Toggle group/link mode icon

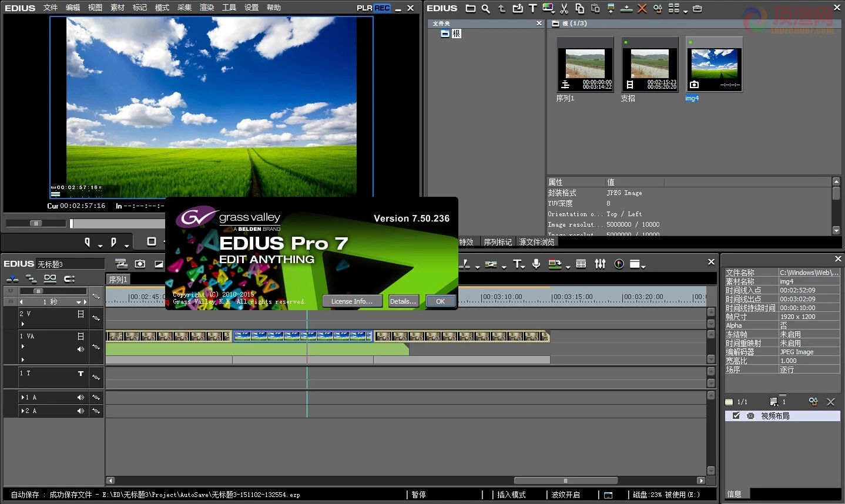point(50,278)
